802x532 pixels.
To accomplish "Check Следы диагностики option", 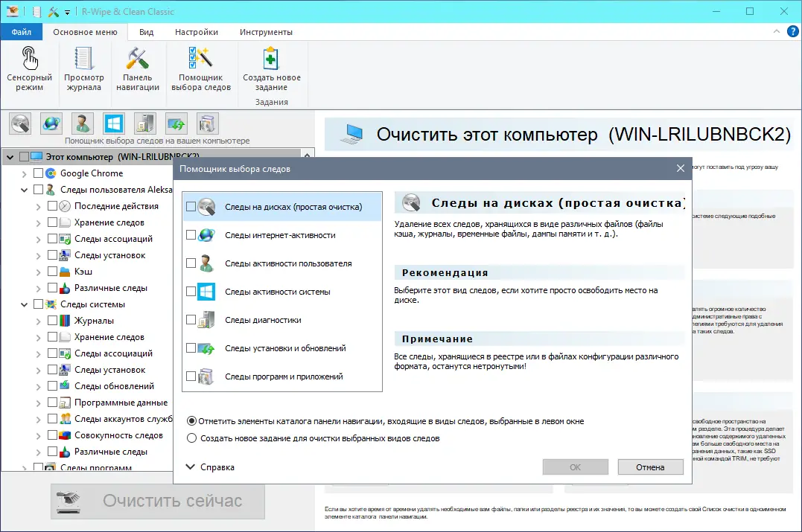I will point(191,320).
